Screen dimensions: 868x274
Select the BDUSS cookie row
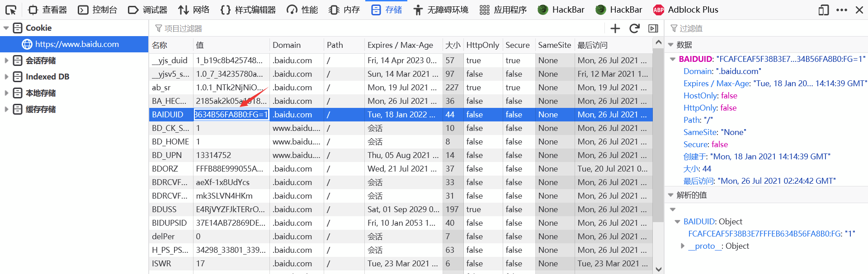[x=401, y=209]
